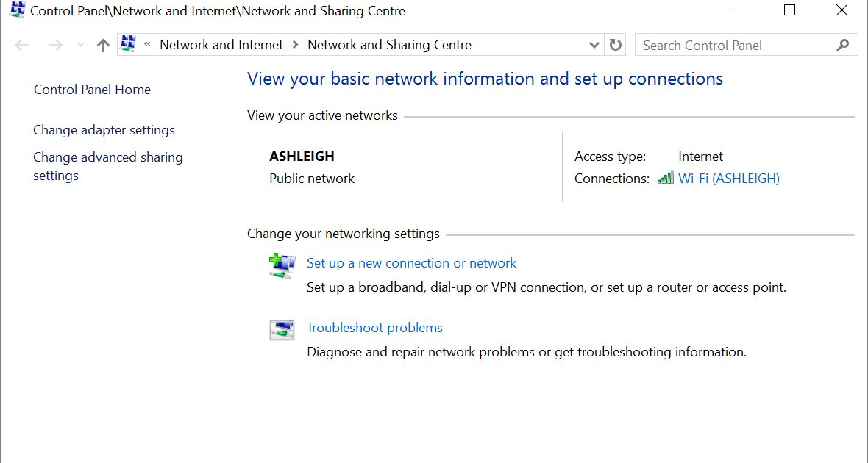
Task: Click the icon beside Troubleshoot problems
Action: [x=282, y=330]
